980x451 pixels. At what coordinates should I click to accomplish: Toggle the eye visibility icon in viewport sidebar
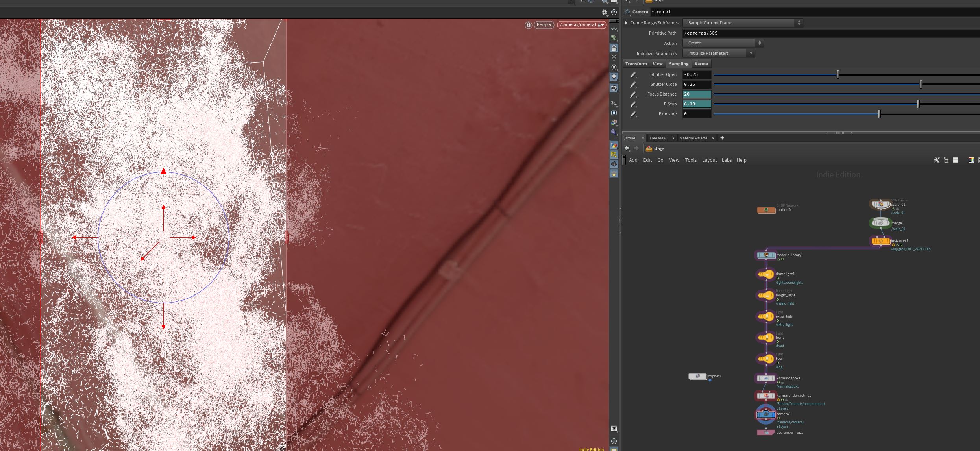pos(614,429)
